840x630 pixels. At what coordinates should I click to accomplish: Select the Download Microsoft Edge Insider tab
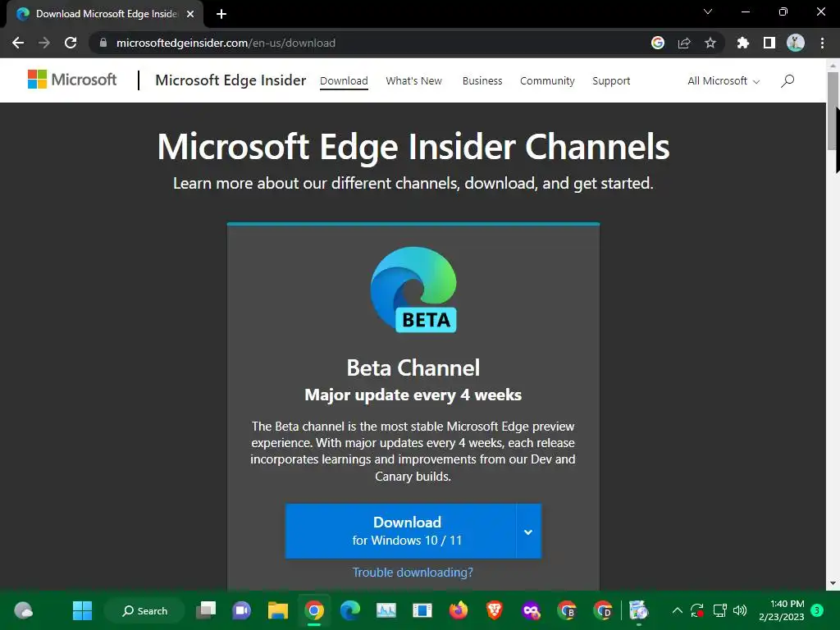click(x=106, y=14)
